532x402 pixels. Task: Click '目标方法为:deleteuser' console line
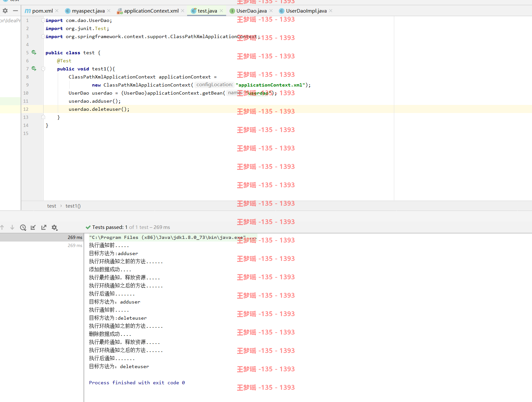[x=118, y=318]
